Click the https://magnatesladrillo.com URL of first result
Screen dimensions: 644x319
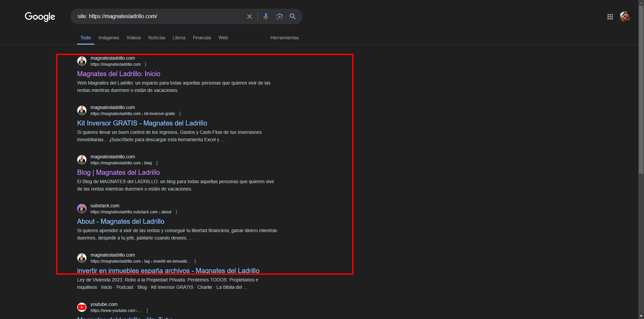(116, 64)
